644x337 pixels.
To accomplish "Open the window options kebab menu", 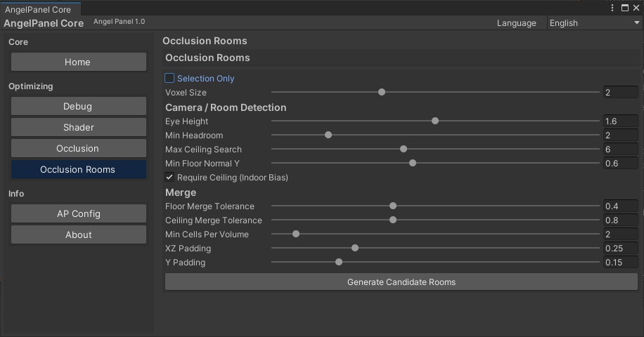I will click(612, 8).
